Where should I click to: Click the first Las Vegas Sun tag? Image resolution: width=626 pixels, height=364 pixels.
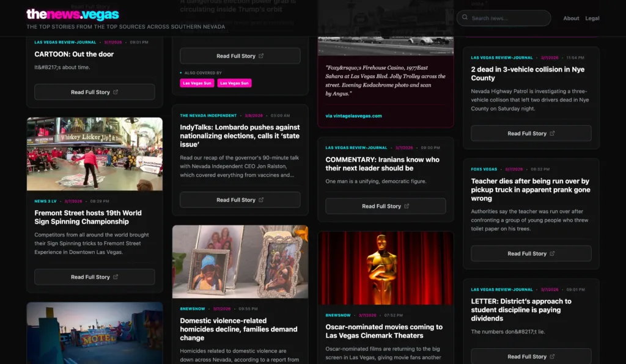click(197, 82)
